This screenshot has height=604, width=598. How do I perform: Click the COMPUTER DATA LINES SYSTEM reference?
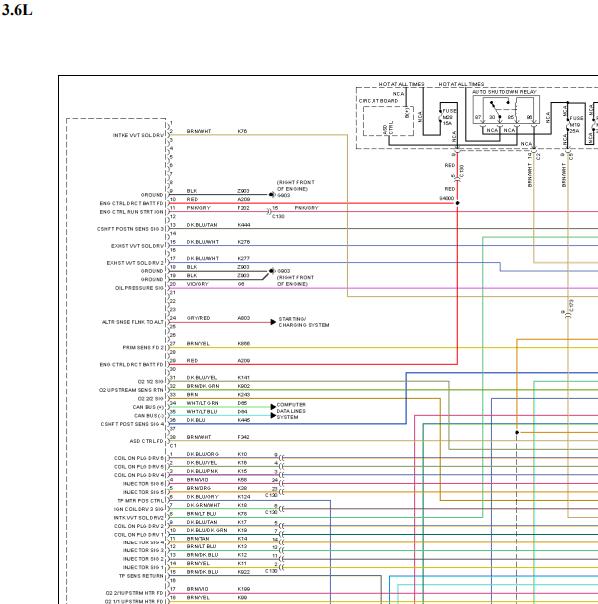click(x=291, y=411)
